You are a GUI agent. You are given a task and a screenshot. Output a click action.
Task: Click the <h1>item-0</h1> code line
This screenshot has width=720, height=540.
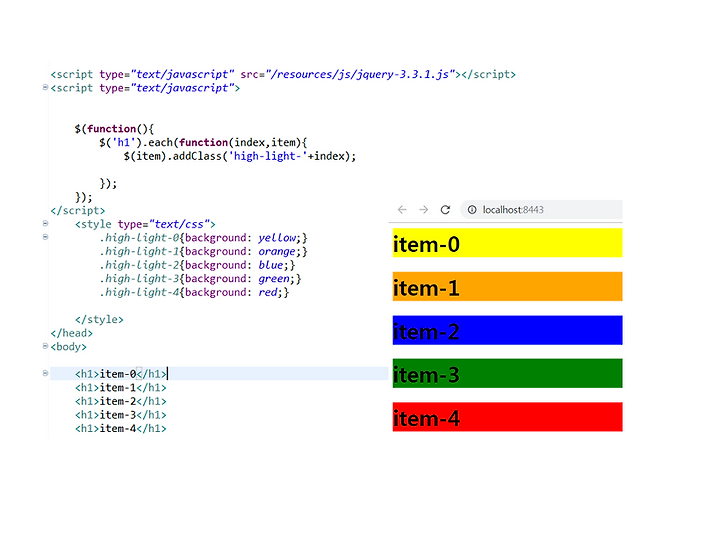pos(121,374)
